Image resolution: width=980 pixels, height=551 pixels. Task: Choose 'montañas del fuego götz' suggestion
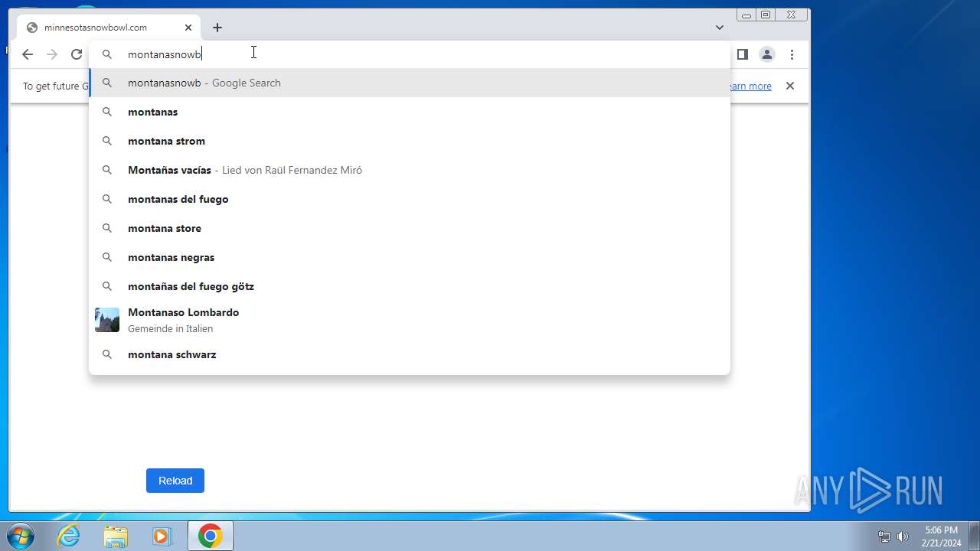click(x=410, y=286)
